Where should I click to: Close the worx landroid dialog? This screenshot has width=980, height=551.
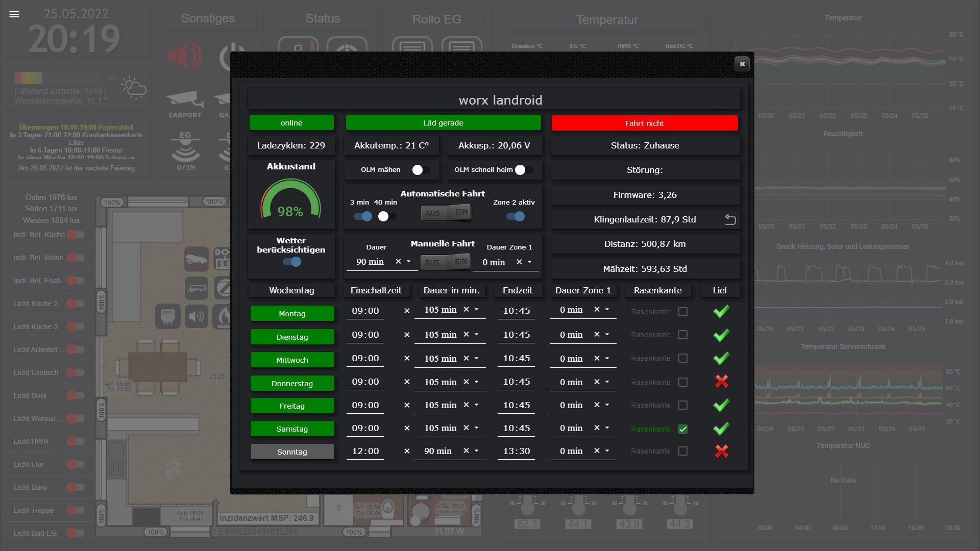(x=742, y=64)
